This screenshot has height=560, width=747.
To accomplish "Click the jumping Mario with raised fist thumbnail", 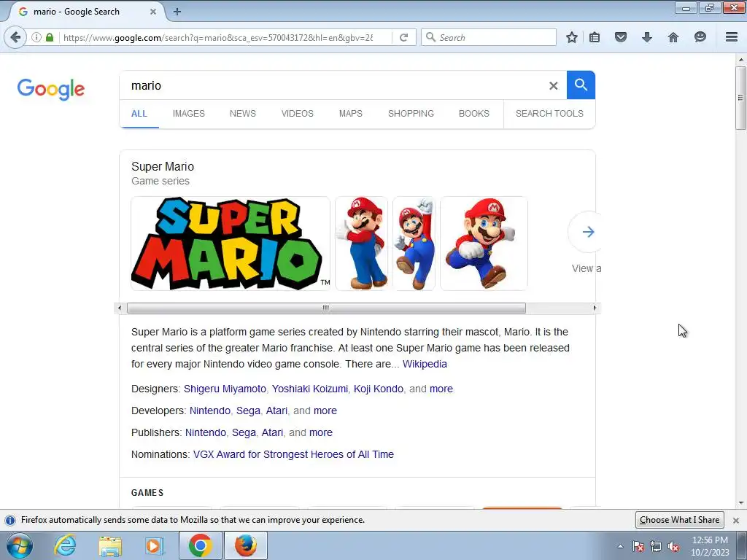I will pos(414,244).
